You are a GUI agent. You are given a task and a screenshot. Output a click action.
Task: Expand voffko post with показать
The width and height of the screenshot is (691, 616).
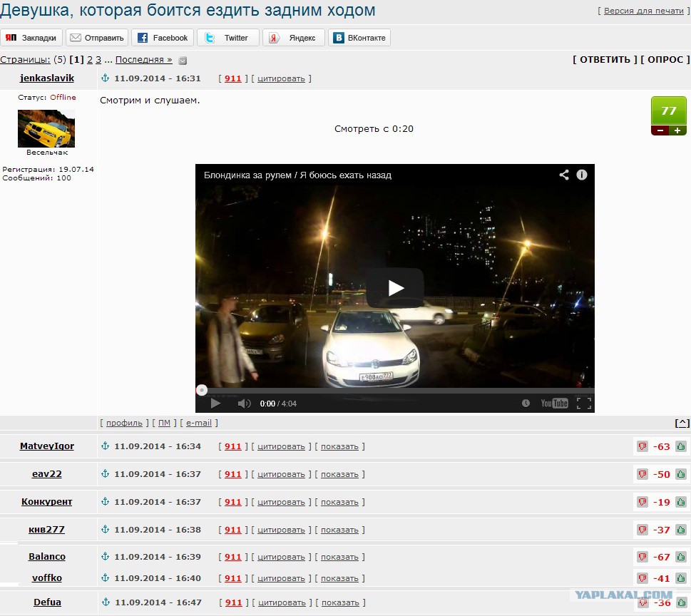(x=339, y=578)
